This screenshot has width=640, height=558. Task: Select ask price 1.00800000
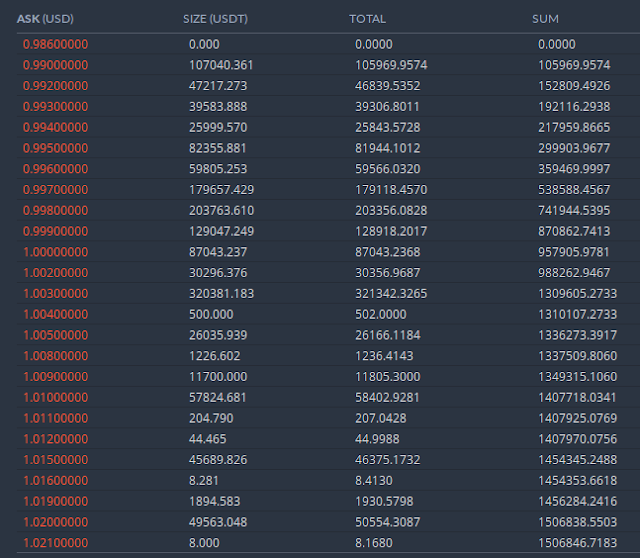click(56, 356)
